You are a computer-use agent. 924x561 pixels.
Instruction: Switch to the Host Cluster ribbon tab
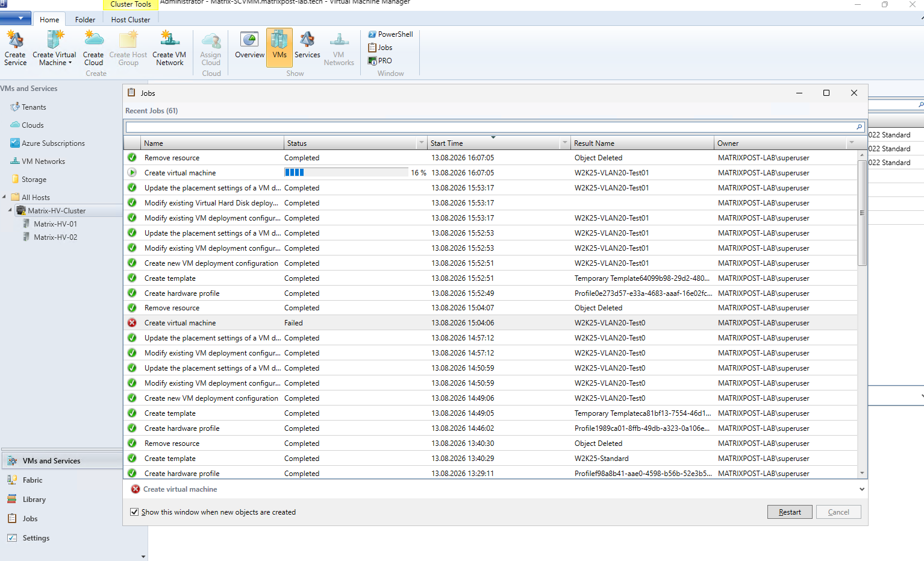pyautogui.click(x=131, y=19)
